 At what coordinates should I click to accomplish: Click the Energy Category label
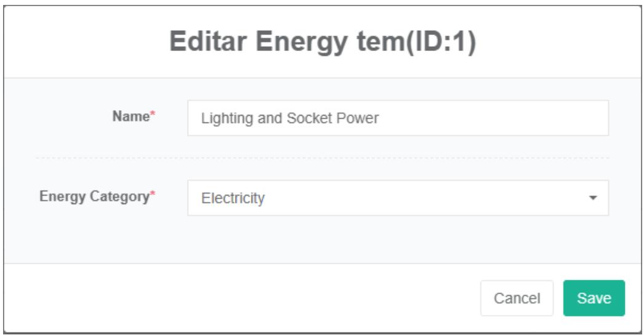(94, 197)
